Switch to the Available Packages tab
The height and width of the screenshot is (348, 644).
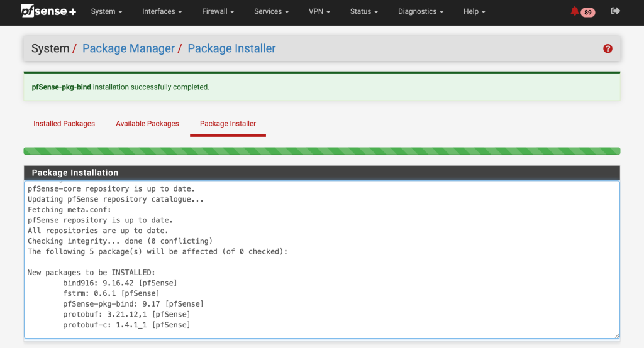click(x=147, y=124)
